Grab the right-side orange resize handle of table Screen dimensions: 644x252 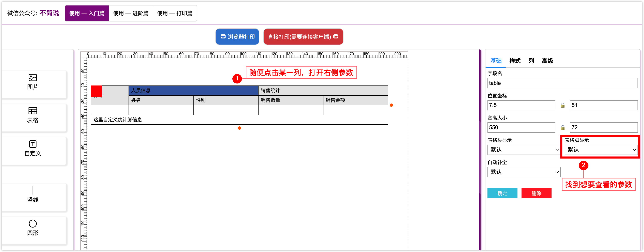pos(391,105)
